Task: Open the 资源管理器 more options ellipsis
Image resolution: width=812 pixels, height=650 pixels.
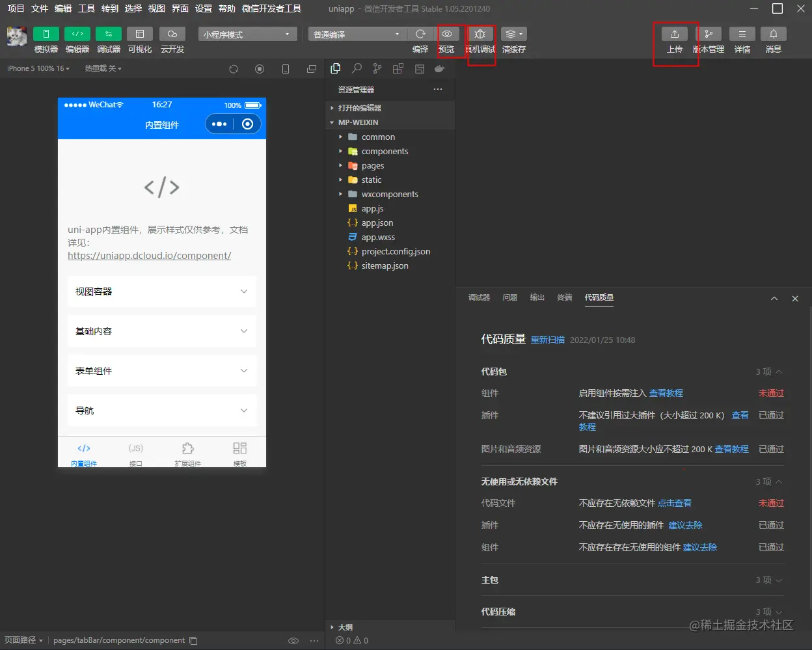Action: point(438,89)
